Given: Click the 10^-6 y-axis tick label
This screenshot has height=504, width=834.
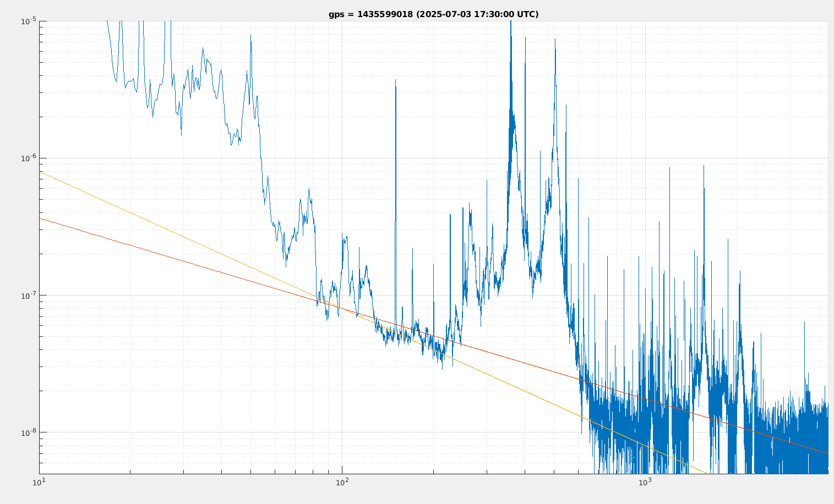Looking at the screenshot, I should coord(29,158).
